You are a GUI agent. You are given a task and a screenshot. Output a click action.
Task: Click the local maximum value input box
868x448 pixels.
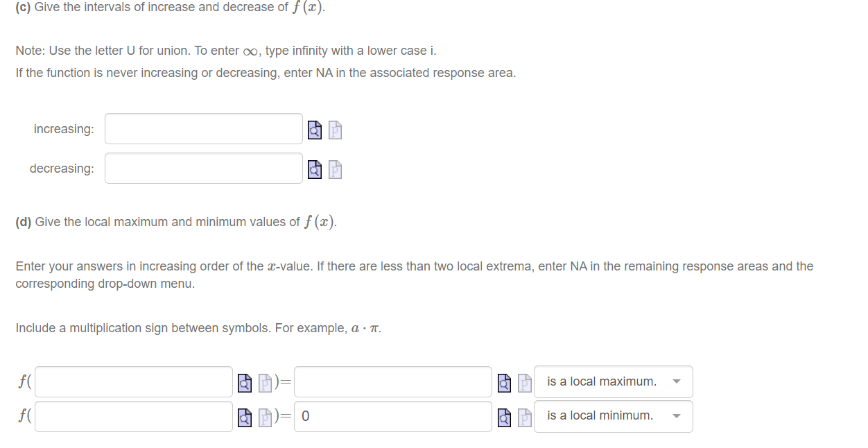(392, 381)
